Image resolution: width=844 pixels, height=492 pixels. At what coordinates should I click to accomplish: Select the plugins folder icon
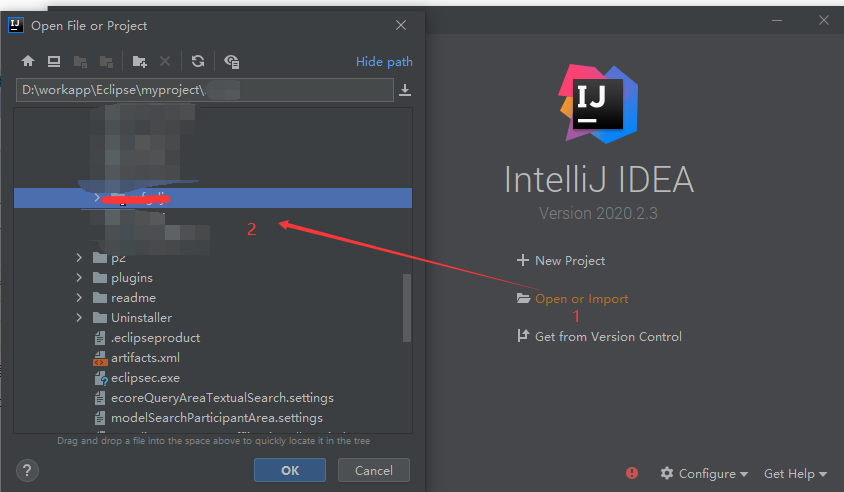(x=100, y=278)
